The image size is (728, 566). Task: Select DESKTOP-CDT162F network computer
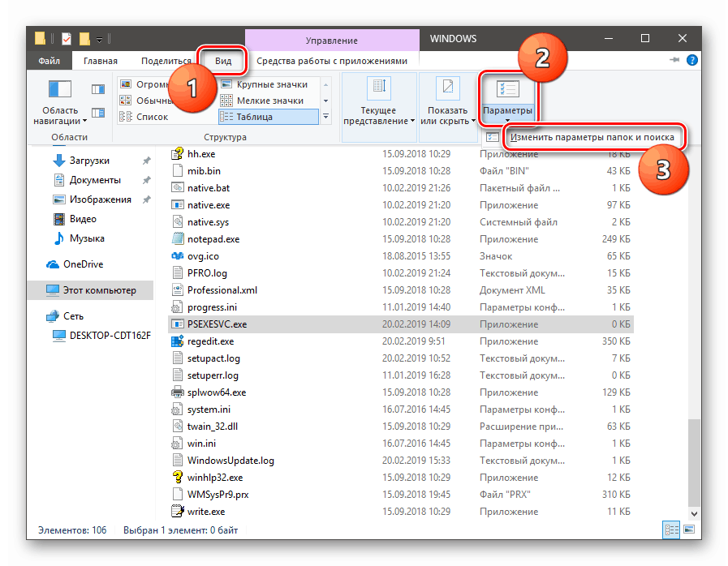tap(110, 336)
